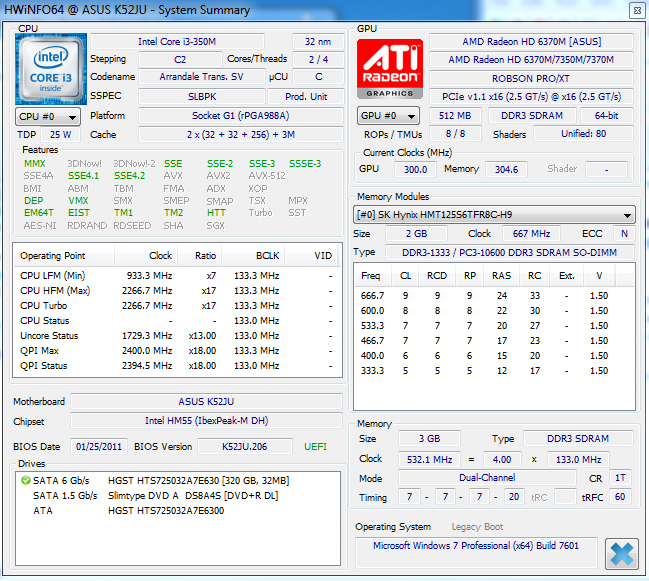Click the VID column header
Viewport: 649px width, 581px height.
(312, 256)
